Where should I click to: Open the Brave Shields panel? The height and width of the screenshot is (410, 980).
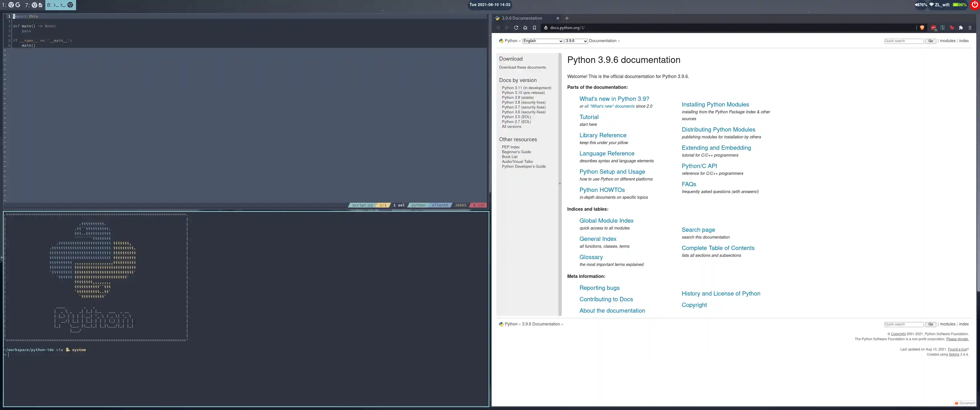(x=922, y=27)
